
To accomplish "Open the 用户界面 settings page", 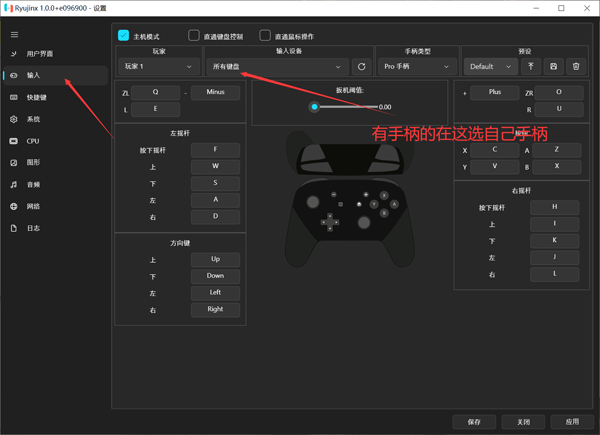I will (x=55, y=54).
